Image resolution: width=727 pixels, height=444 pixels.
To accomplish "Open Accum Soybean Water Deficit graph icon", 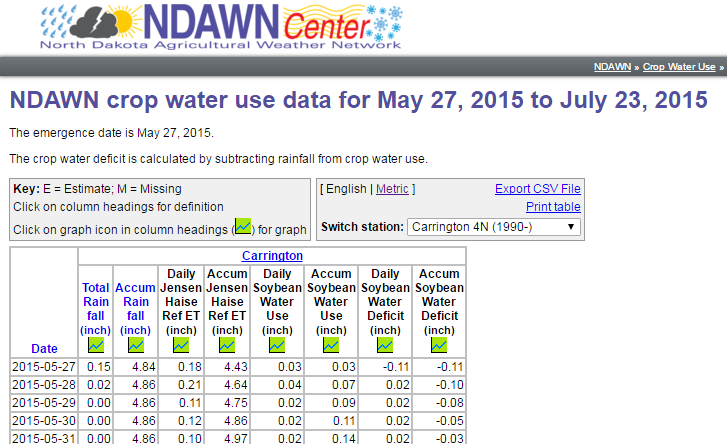I will click(x=439, y=345).
